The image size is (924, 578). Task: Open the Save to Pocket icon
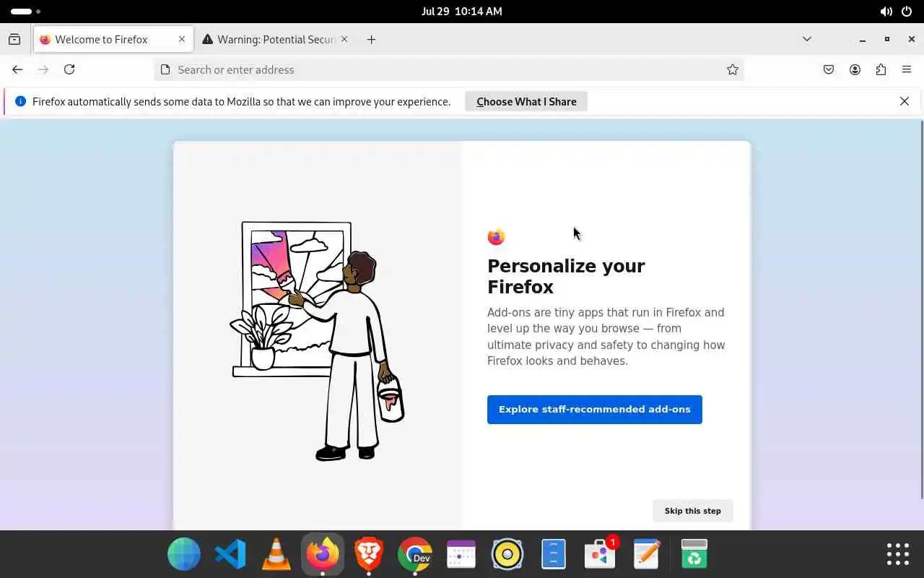point(829,69)
